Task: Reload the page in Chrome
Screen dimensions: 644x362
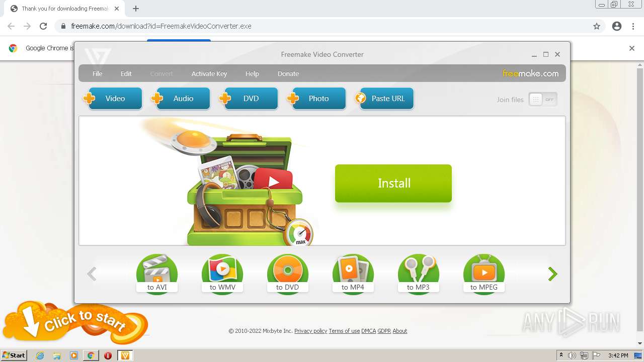Action: pyautogui.click(x=43, y=26)
